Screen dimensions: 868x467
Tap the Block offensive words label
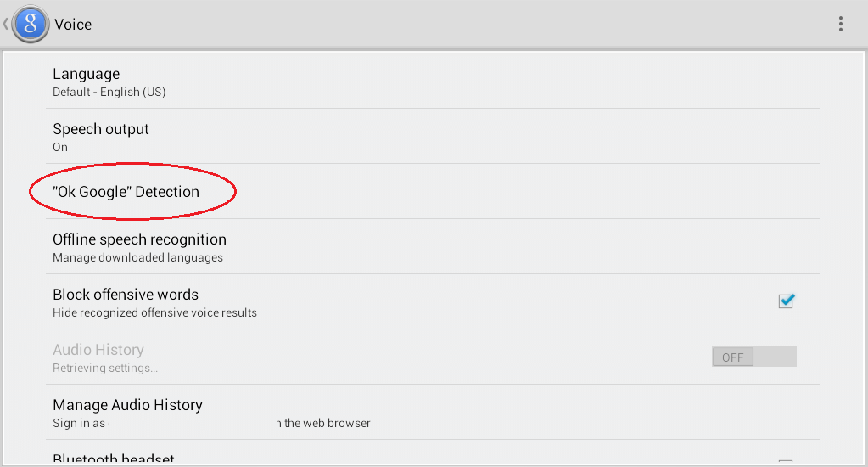coord(126,295)
